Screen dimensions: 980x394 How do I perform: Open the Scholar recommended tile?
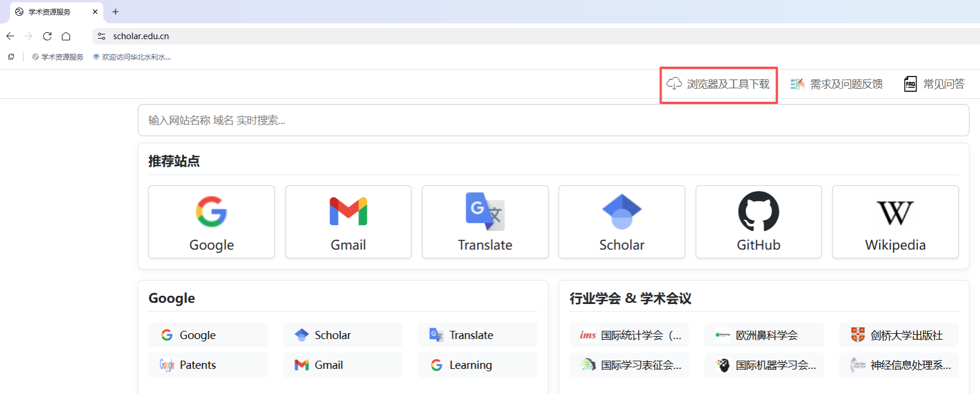coord(621,222)
